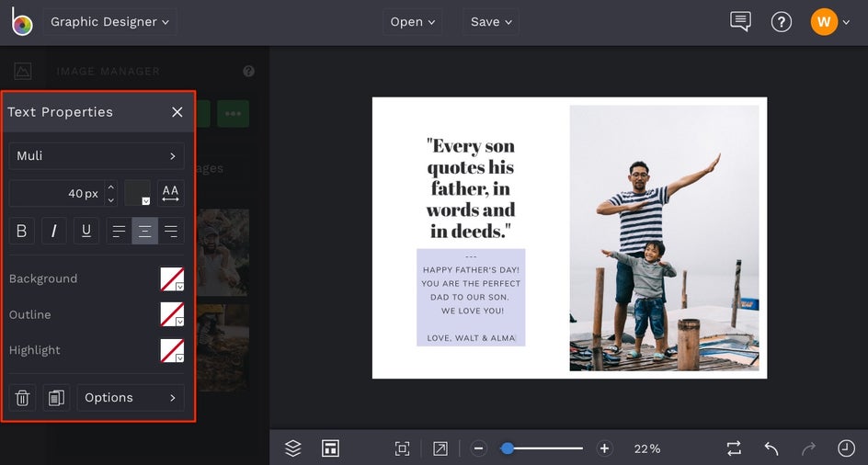Close the Text Properties panel

point(177,112)
